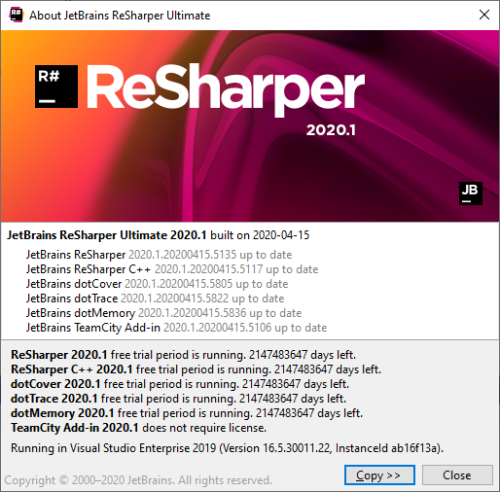This screenshot has width=500, height=492.
Task: Click the JB JetBrains logo badge
Action: coord(470,193)
